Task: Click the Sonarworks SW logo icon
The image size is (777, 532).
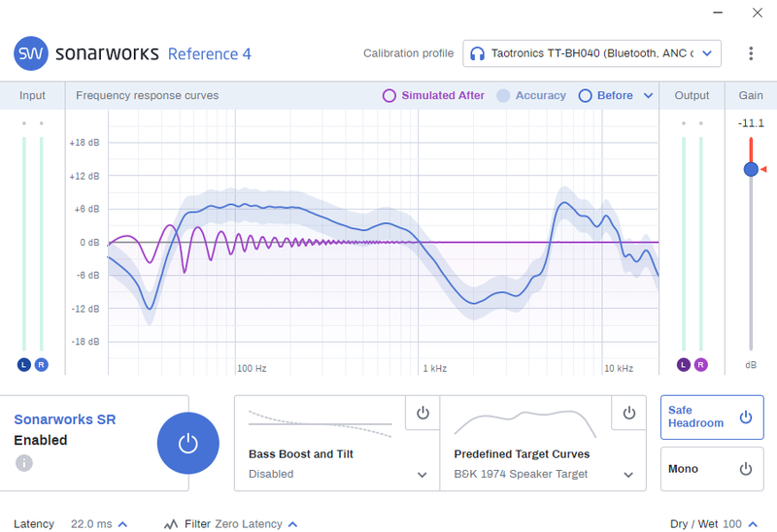Action: [31, 53]
